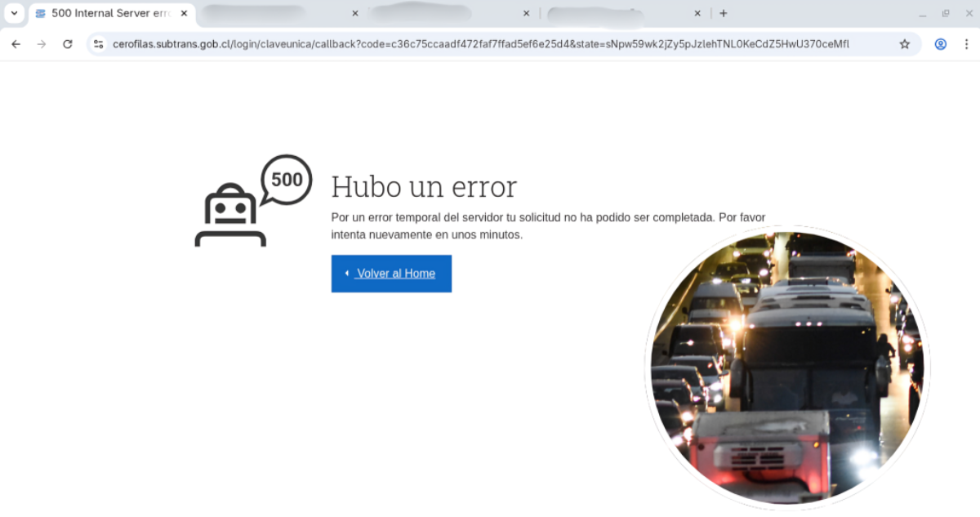Close the 500 Internal Server error tab
980x517 pixels.
(184, 13)
